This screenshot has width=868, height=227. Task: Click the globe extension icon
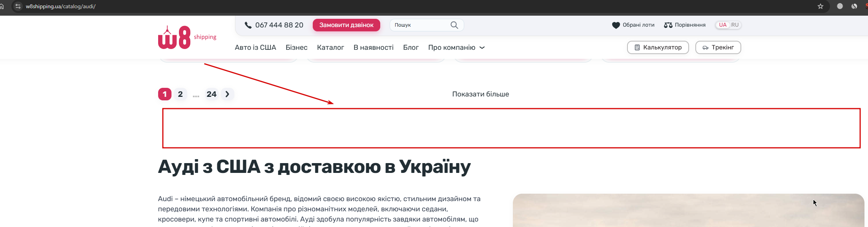click(x=840, y=6)
